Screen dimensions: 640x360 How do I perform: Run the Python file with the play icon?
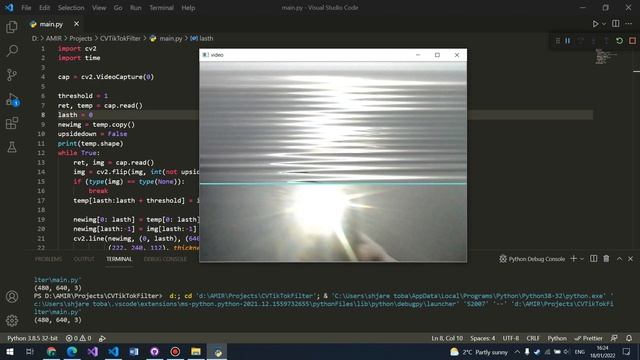click(x=596, y=24)
